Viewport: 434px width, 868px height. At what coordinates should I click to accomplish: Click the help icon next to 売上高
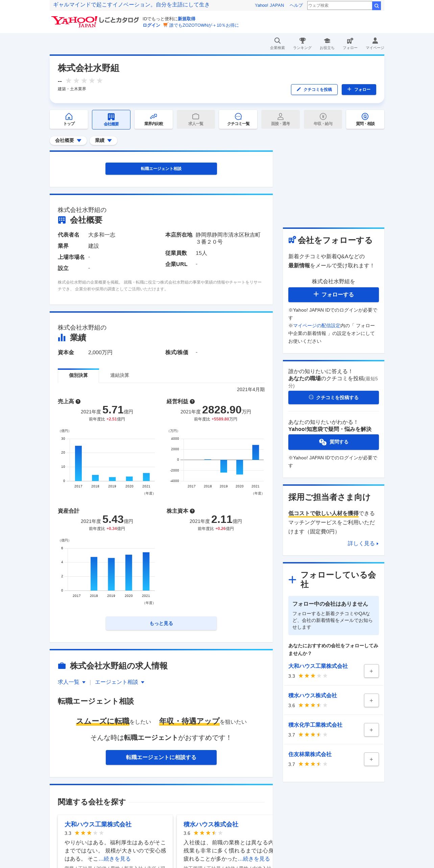click(78, 402)
